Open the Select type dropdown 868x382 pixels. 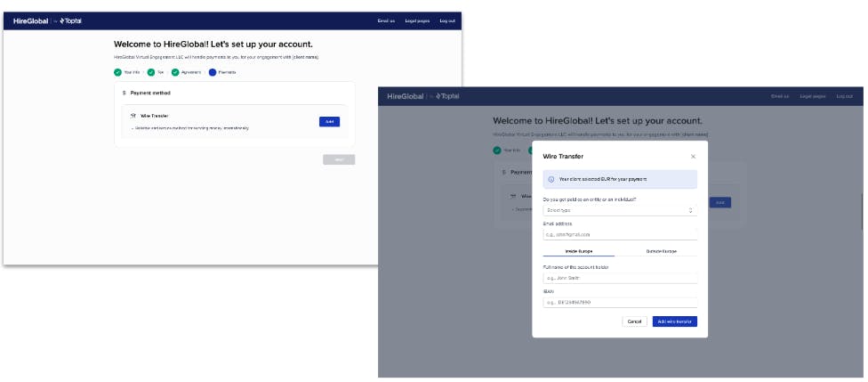[619, 210]
